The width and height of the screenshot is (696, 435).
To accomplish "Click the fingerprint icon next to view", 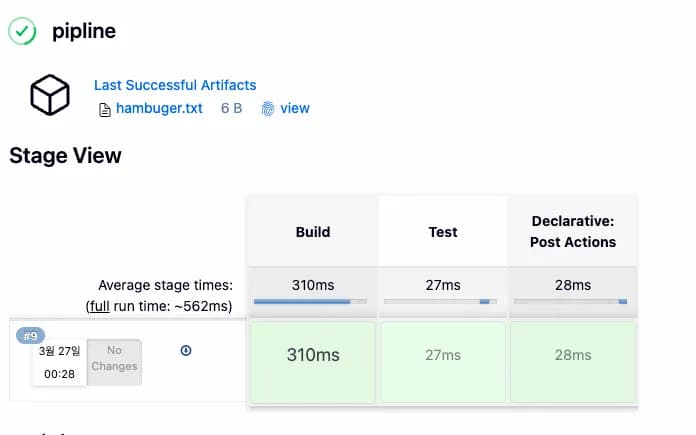I will tap(268, 109).
